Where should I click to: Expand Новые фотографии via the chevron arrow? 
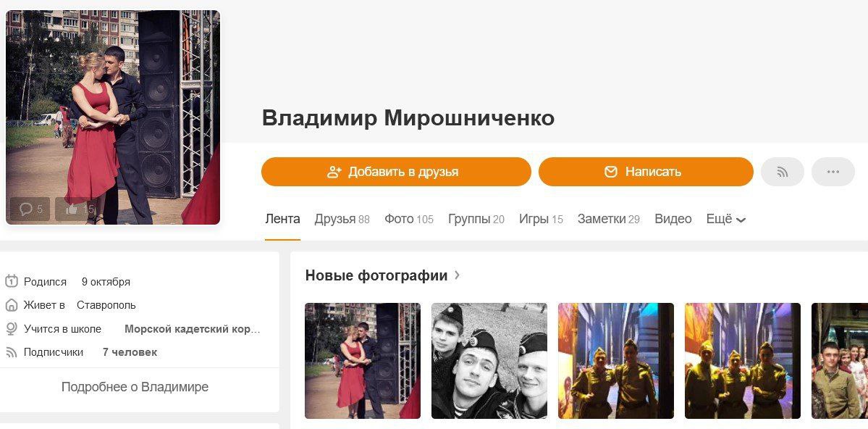[457, 275]
